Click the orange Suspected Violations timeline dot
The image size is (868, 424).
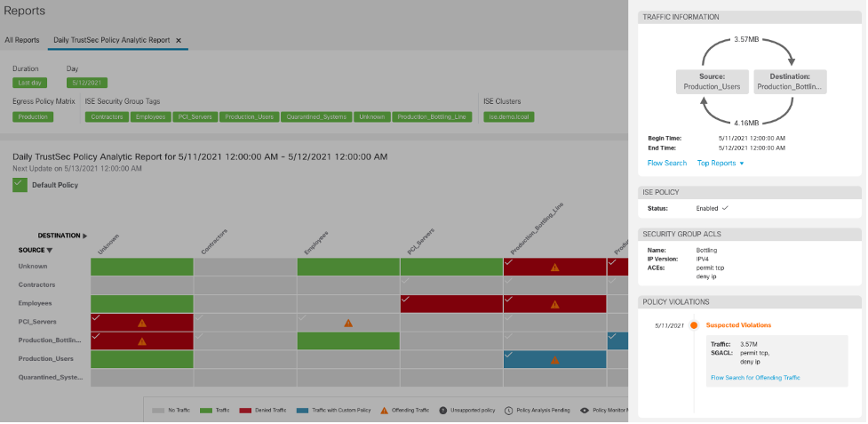coord(693,325)
